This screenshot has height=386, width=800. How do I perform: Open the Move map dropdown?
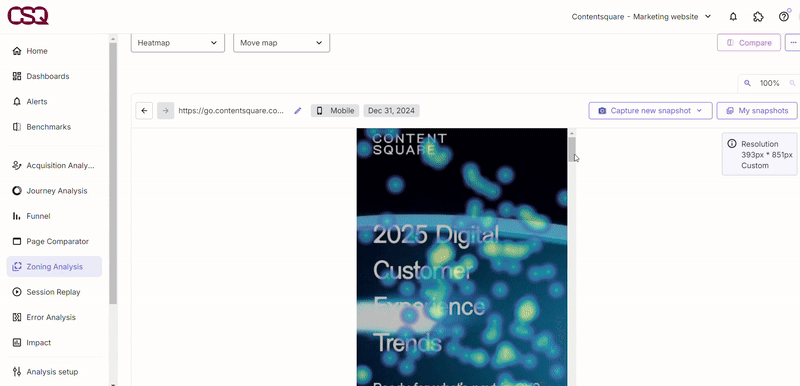(281, 43)
